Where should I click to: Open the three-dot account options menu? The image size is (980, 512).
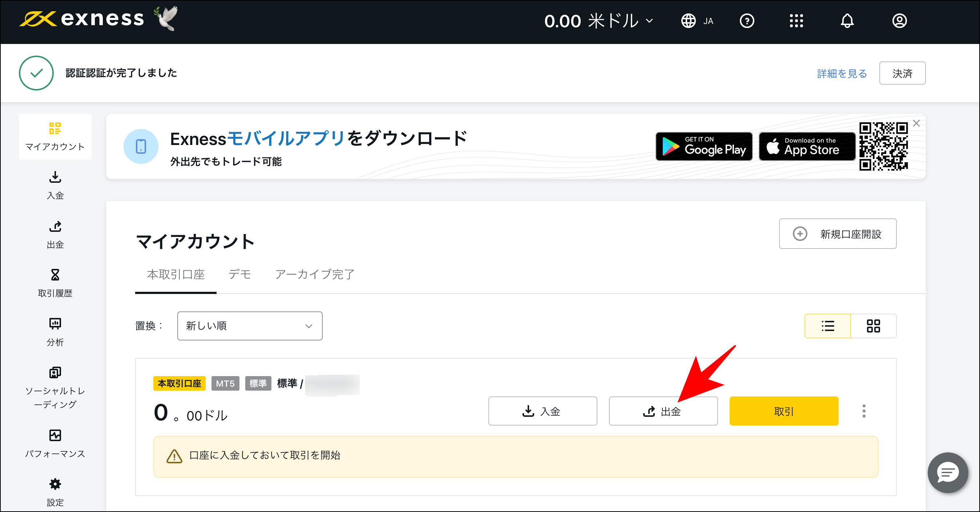pos(864,411)
